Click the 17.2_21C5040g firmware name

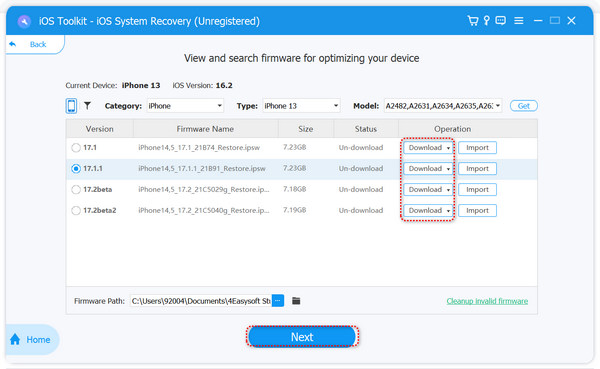click(x=204, y=211)
